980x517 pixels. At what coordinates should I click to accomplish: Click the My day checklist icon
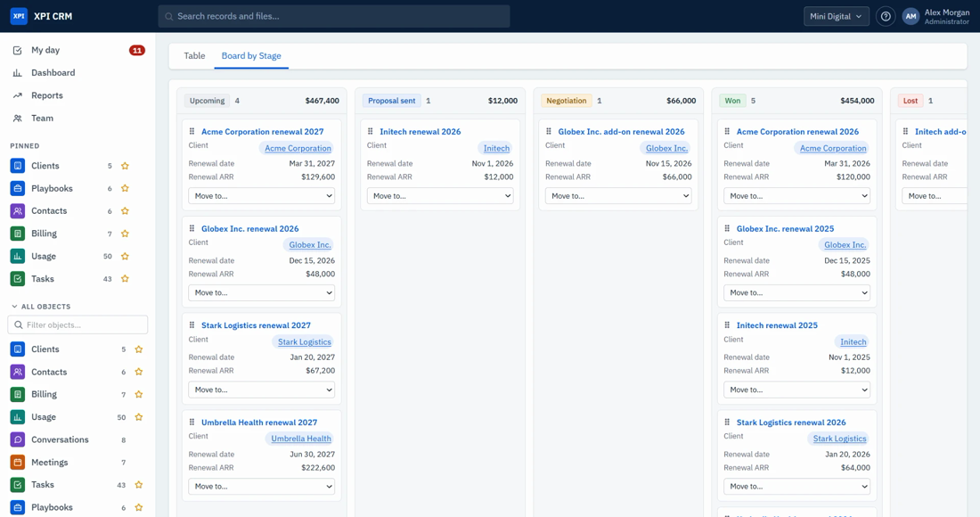pos(18,50)
